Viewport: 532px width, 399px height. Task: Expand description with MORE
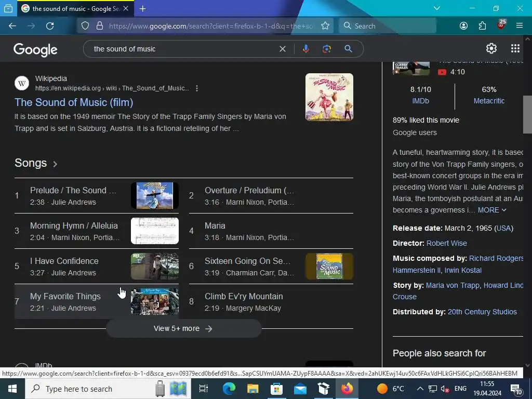coord(492,210)
